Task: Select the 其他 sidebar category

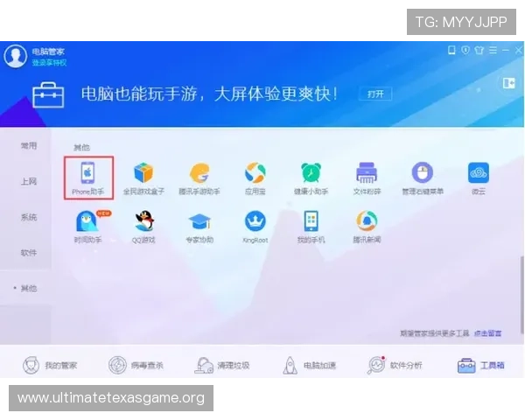Action: [25, 289]
